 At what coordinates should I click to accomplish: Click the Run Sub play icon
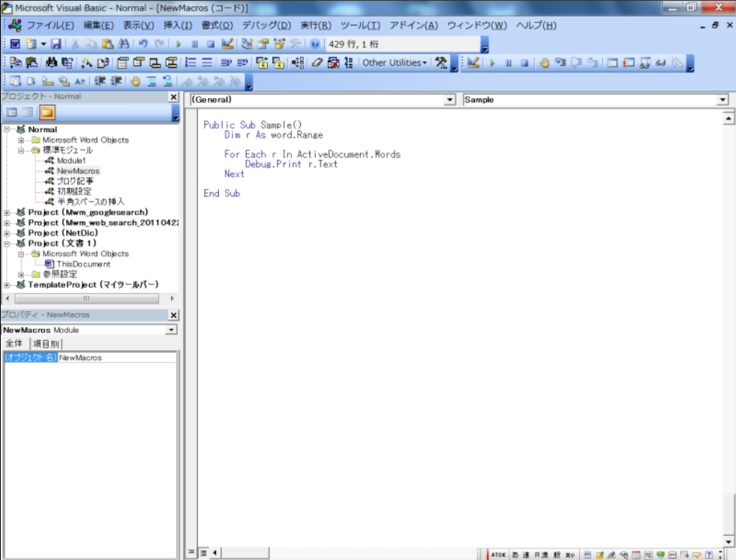179,45
